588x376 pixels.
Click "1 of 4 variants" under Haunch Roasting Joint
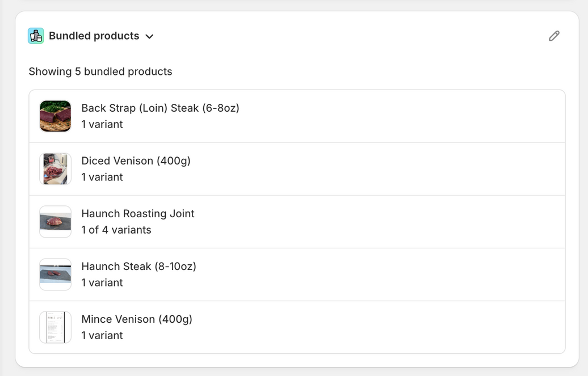(116, 230)
